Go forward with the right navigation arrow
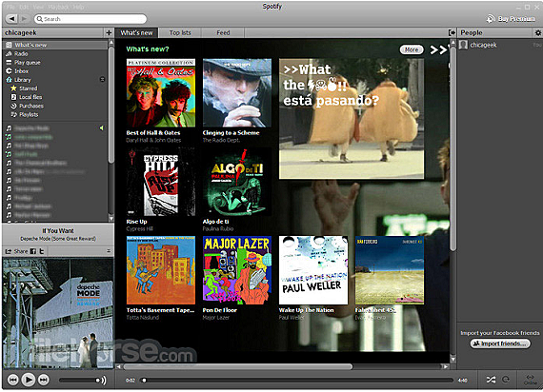This screenshot has width=543, height=392. (x=24, y=19)
